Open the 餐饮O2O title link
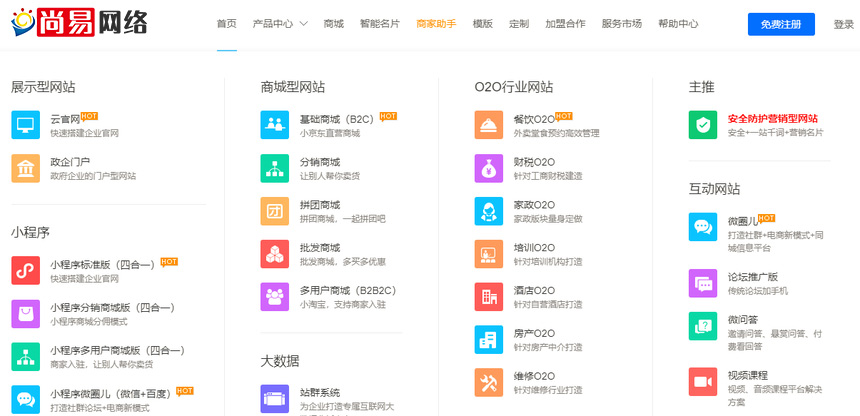This screenshot has width=860, height=416. [x=534, y=119]
